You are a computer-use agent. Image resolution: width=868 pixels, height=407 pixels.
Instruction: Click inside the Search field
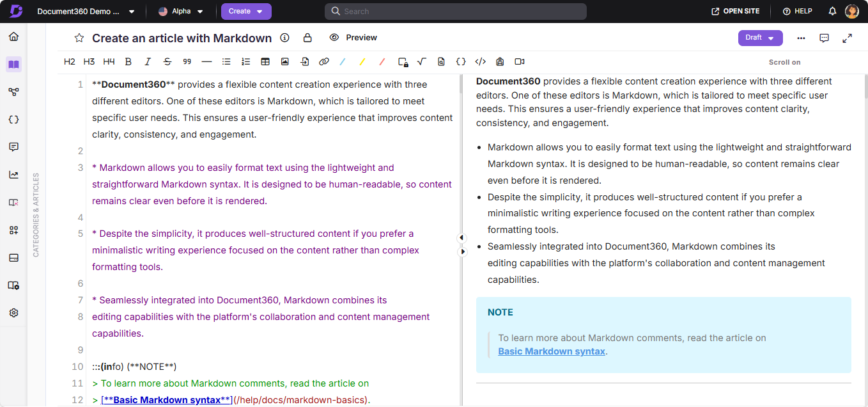point(455,11)
